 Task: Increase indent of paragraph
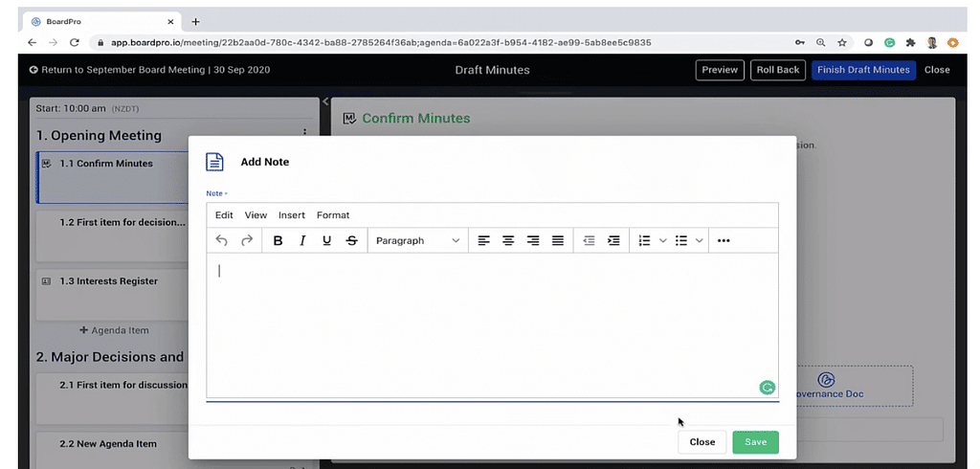click(x=613, y=240)
